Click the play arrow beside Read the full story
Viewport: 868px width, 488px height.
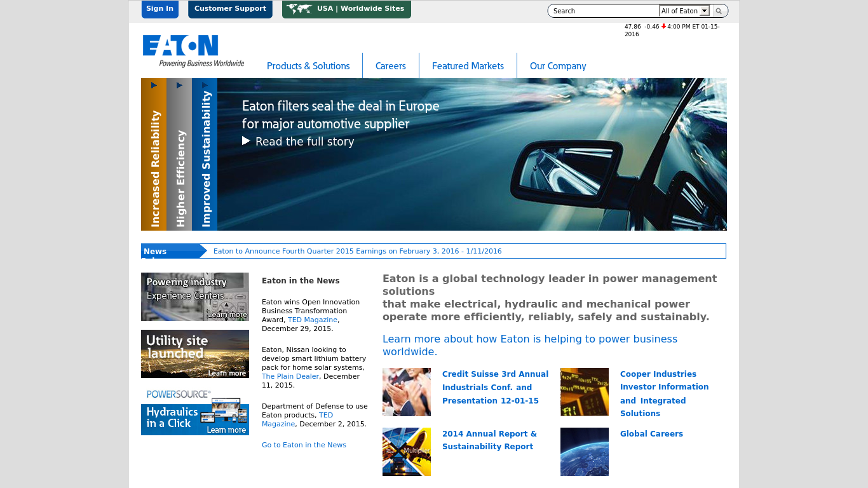pos(246,141)
